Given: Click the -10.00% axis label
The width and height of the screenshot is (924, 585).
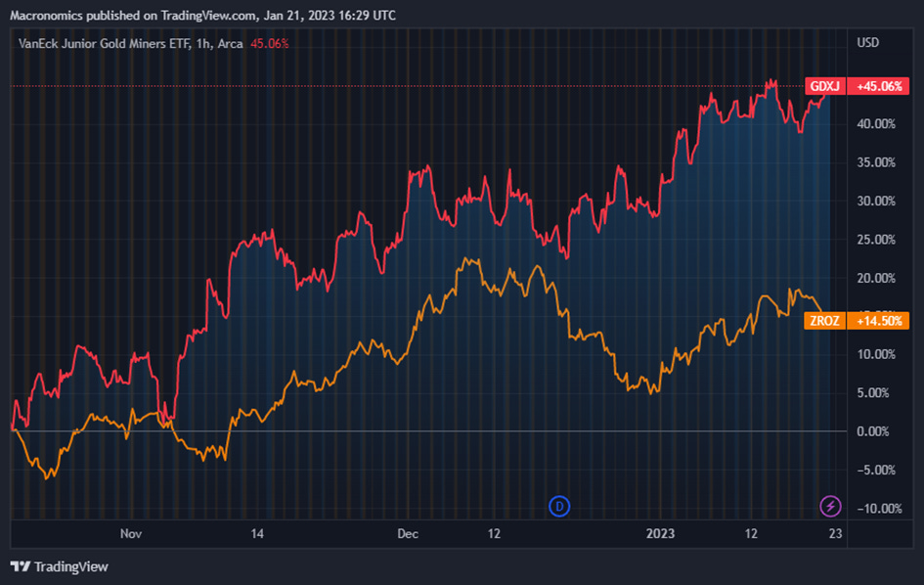Looking at the screenshot, I should pyautogui.click(x=879, y=509).
